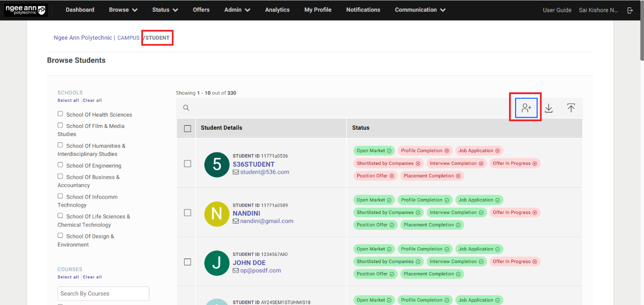Screen dimensions: 644x305
Task: Click the green avatar for 536STUDENT
Action: click(x=217, y=164)
